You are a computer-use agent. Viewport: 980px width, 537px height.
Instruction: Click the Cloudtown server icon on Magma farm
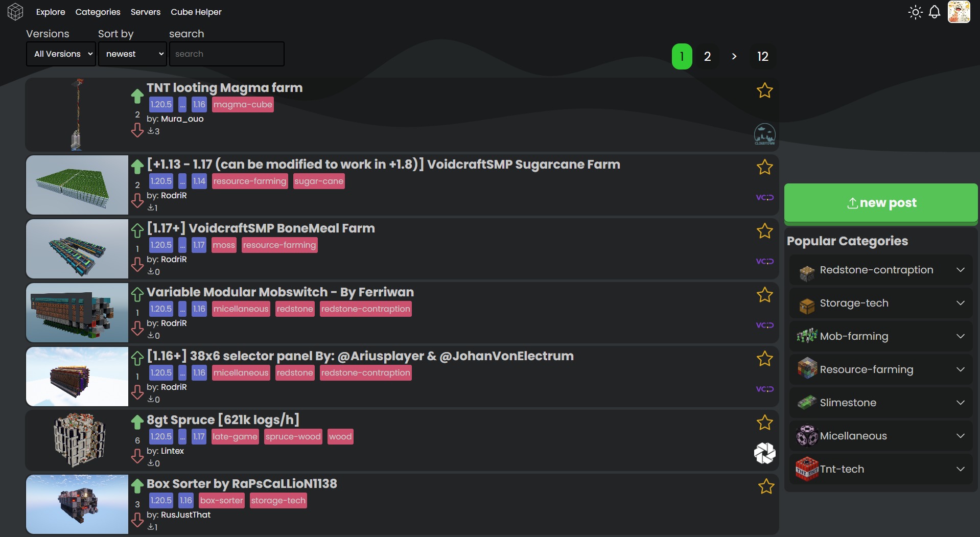tap(764, 134)
